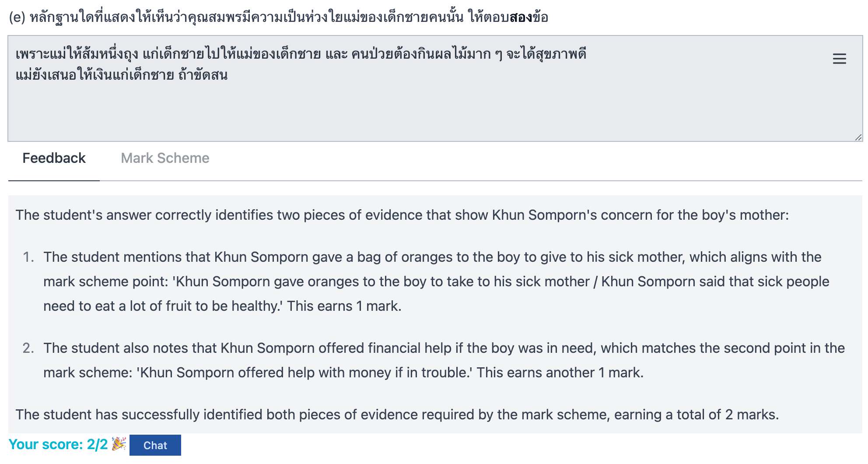Click the "1." list number in the feedback
Viewport: 868px width, 464px height.
click(x=28, y=257)
